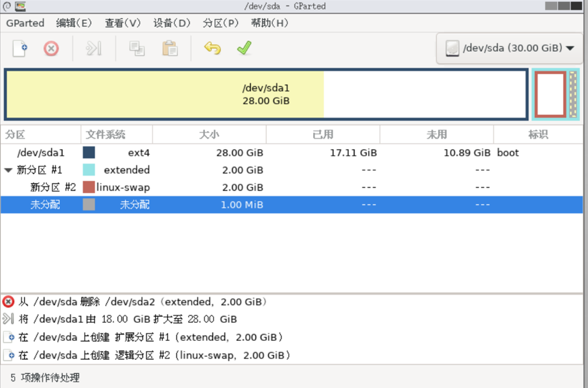Click the gray unallocated color swatch
The width and height of the screenshot is (588, 388).
(x=89, y=204)
